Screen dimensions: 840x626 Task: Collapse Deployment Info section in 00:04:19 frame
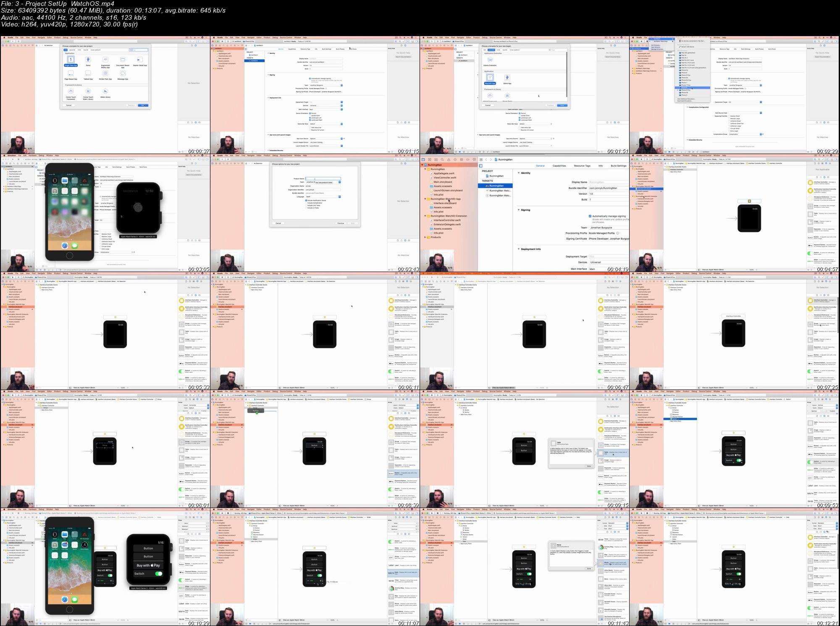point(519,249)
